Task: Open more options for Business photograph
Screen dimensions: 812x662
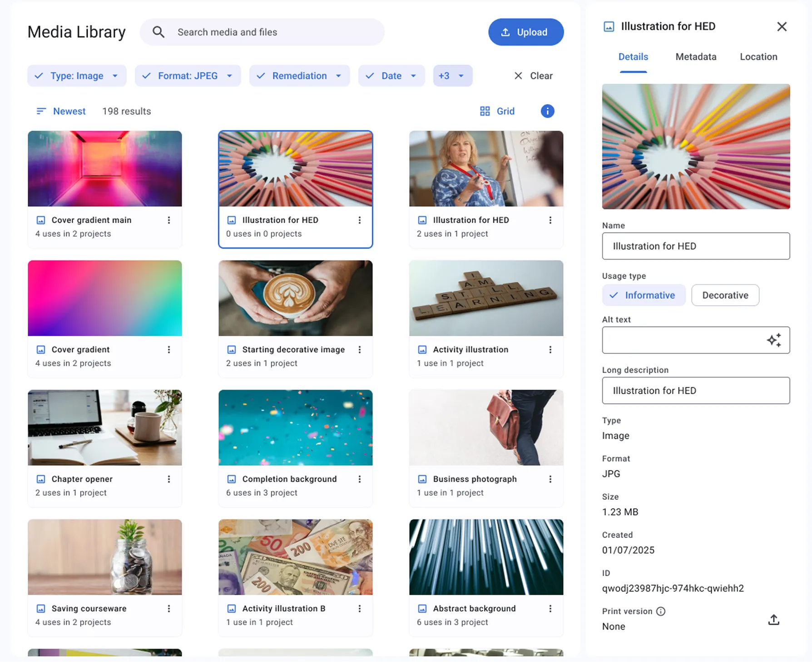Action: point(550,479)
